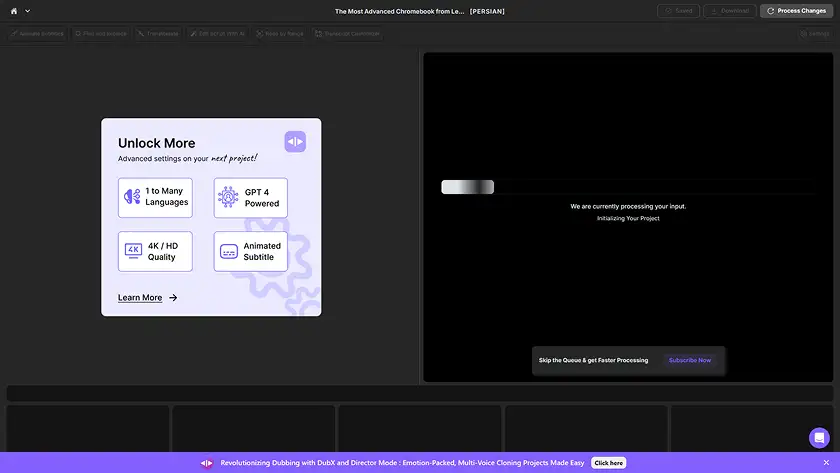This screenshot has width=840, height=473.
Task: Open Settings in the toolbar
Action: click(x=814, y=34)
